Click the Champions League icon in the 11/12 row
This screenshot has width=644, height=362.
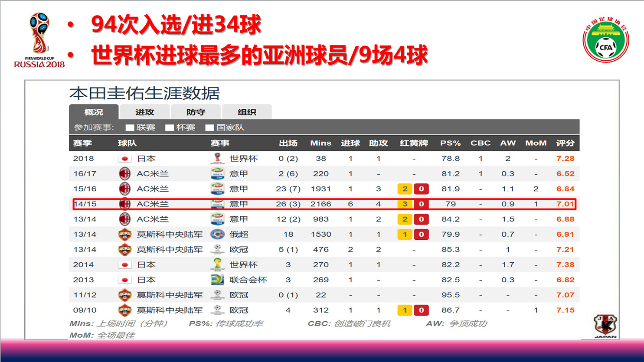(217, 295)
